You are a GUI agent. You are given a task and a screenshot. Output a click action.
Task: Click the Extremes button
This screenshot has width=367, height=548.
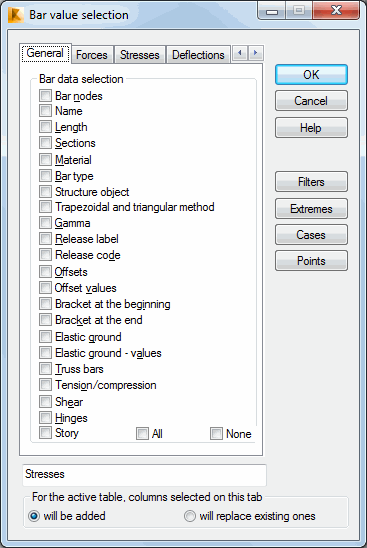[x=311, y=209]
